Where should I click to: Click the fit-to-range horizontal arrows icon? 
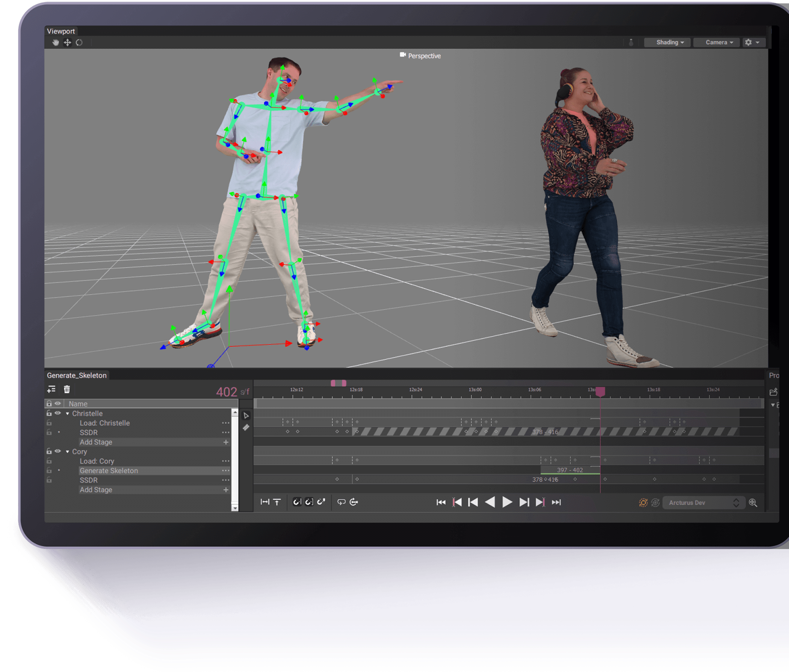(x=265, y=502)
